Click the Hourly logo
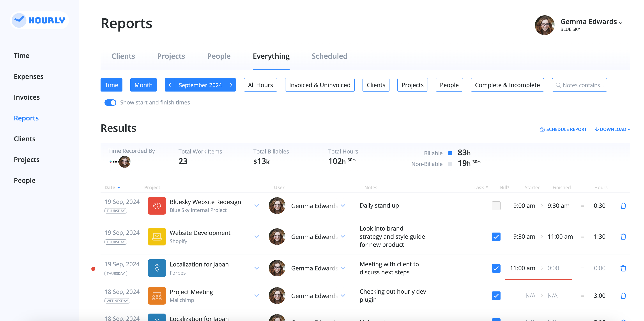 coord(39,20)
